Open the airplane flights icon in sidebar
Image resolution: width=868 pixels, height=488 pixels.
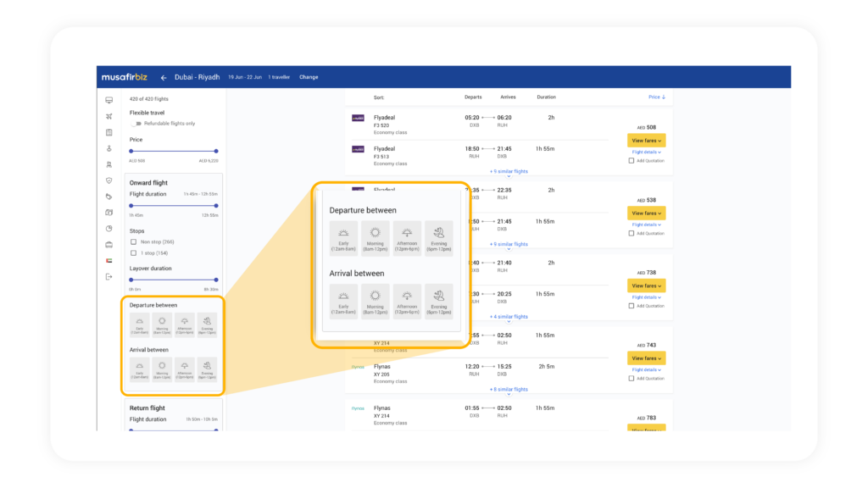[109, 116]
